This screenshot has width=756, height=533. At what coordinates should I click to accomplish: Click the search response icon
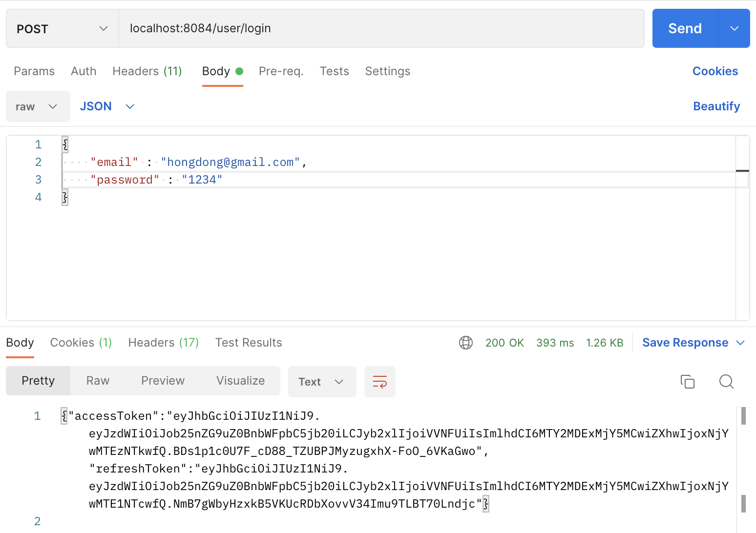[726, 382]
